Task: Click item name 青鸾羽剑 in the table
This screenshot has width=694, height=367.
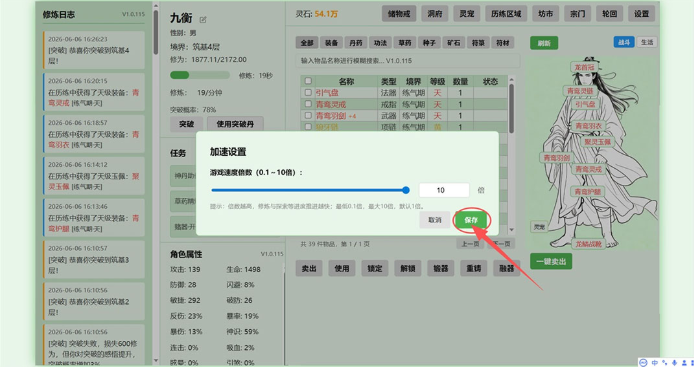Action: tap(331, 116)
